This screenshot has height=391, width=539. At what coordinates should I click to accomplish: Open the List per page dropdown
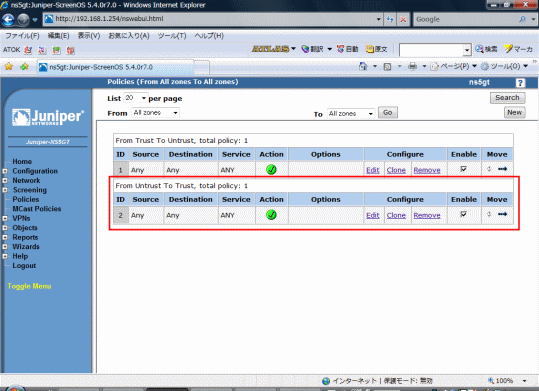coord(136,98)
